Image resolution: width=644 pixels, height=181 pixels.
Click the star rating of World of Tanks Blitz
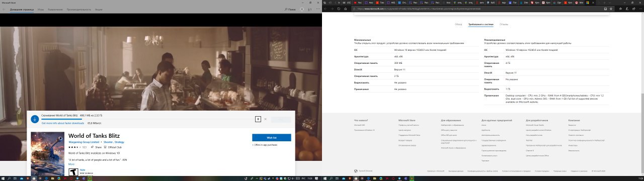(74, 147)
